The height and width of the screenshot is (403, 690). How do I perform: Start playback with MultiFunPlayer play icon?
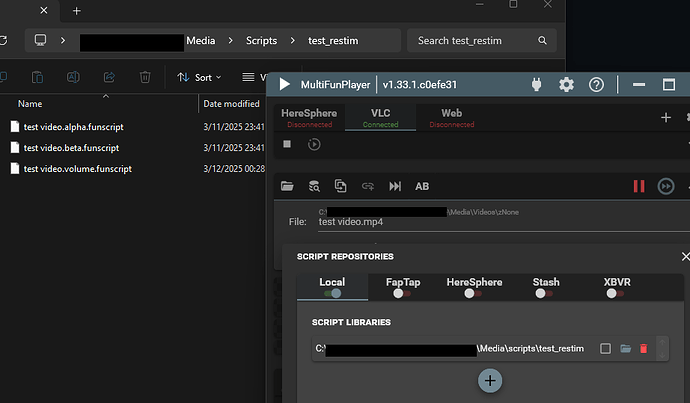285,84
